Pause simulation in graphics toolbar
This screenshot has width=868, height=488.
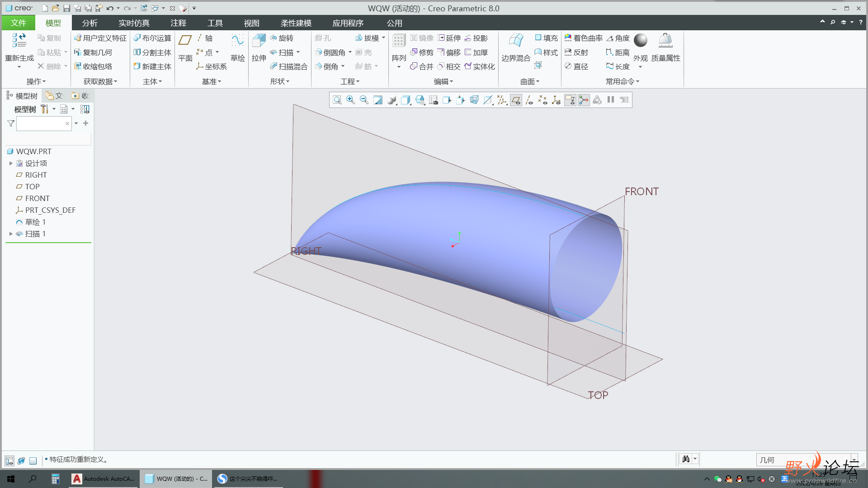611,100
